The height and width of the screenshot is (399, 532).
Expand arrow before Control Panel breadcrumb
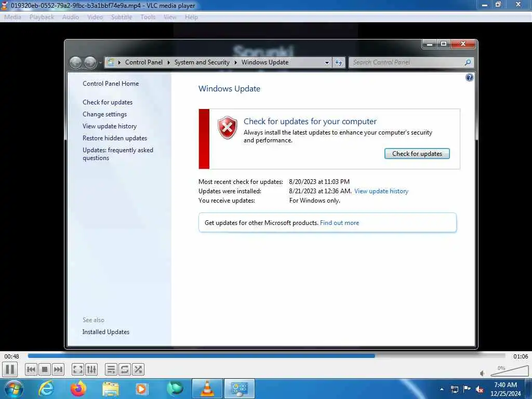[119, 62]
